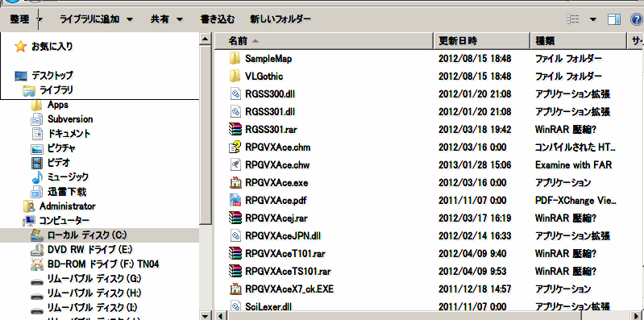Screen dimensions: 644x320
Task: Click the date 2013/01/28 15:06
Action: pos(475,164)
